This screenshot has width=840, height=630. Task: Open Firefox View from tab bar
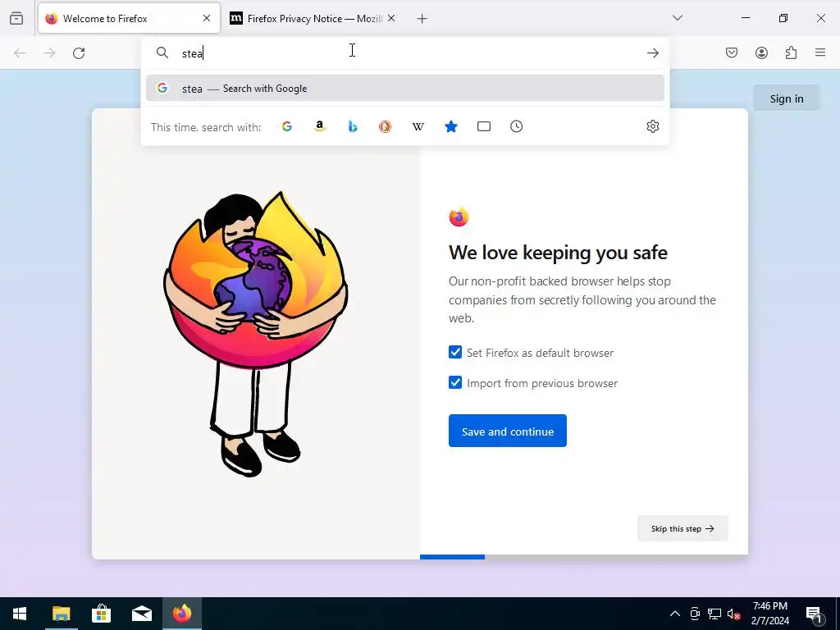point(16,18)
